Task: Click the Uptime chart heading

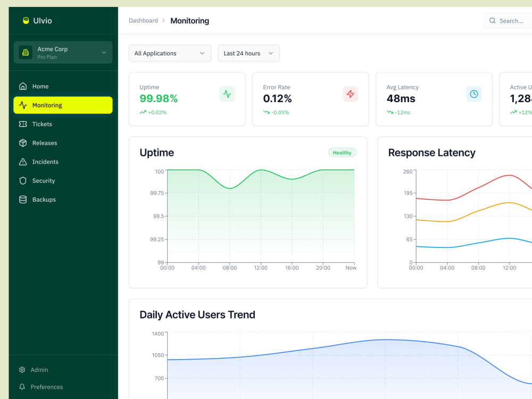Action: [x=157, y=153]
